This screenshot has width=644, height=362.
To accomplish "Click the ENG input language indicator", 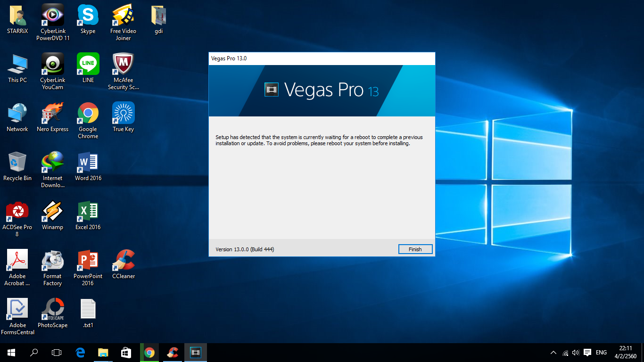I will tap(601, 353).
